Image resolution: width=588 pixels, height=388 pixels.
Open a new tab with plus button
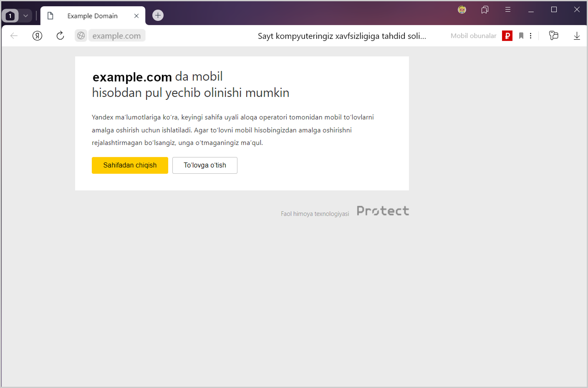[x=158, y=15]
